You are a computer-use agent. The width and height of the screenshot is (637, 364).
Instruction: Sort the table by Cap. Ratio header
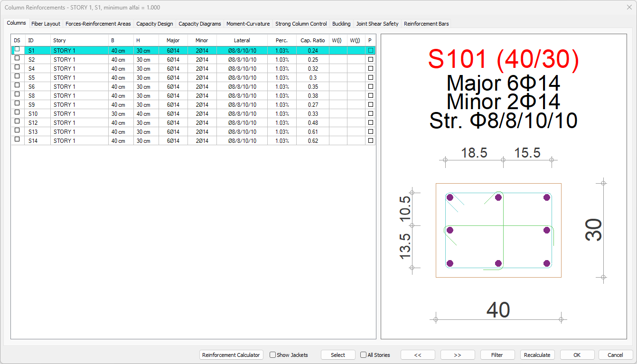click(x=312, y=40)
